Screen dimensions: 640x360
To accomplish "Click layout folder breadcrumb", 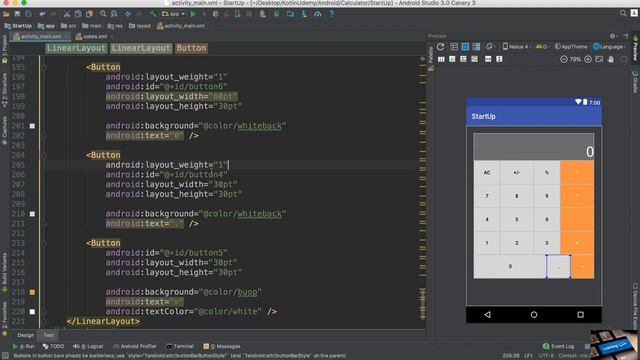I will (x=140, y=26).
